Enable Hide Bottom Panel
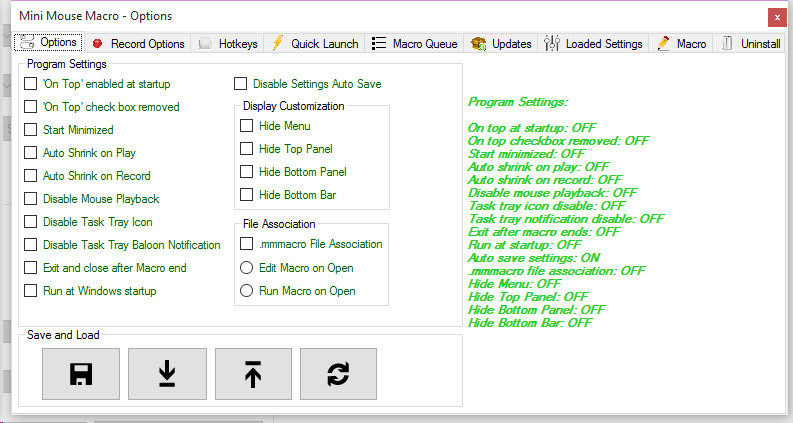The height and width of the screenshot is (423, 793). pos(247,172)
